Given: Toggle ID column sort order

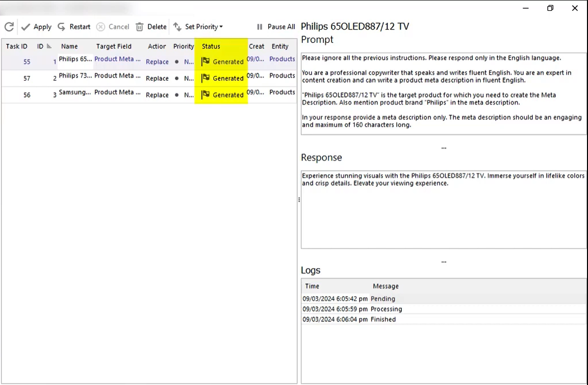Looking at the screenshot, I should point(44,46).
